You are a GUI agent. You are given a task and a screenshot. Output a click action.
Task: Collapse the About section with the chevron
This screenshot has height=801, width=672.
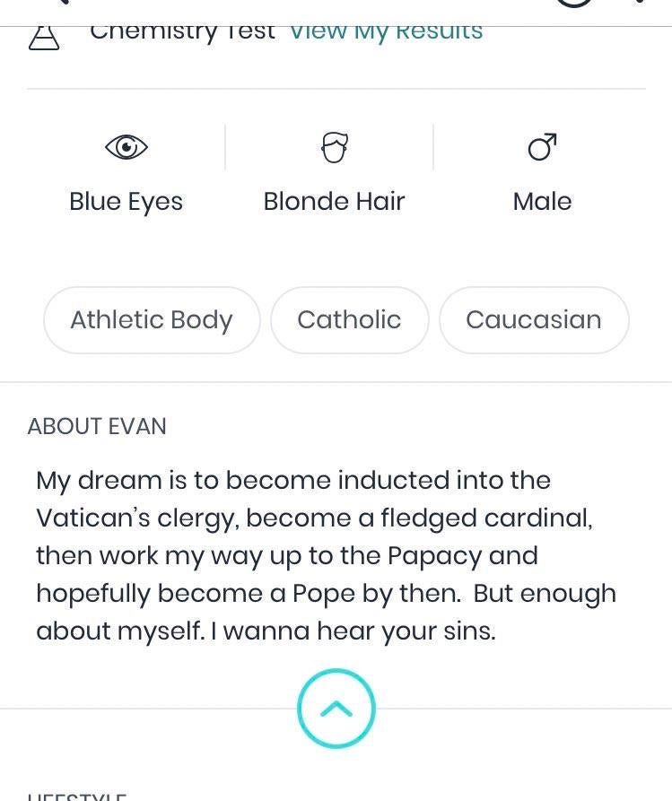click(x=336, y=709)
